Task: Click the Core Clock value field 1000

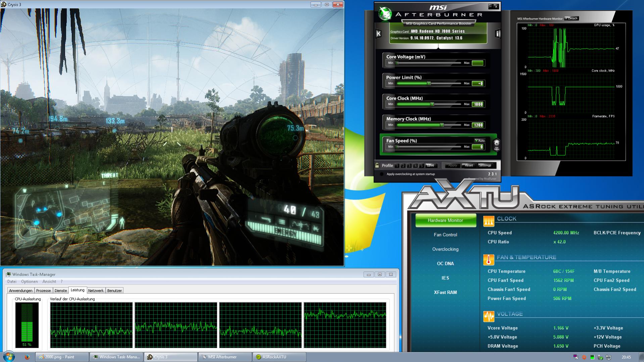Action: 478,104
